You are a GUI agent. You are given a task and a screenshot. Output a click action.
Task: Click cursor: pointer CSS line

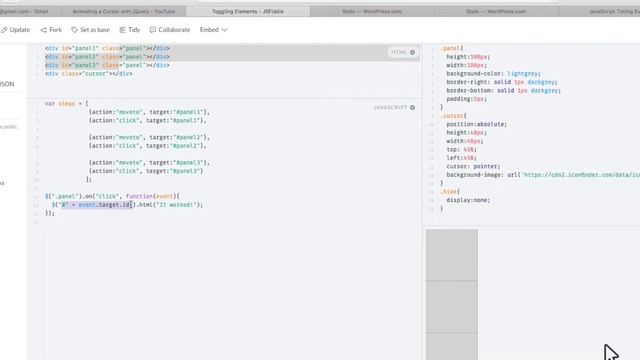coord(473,167)
